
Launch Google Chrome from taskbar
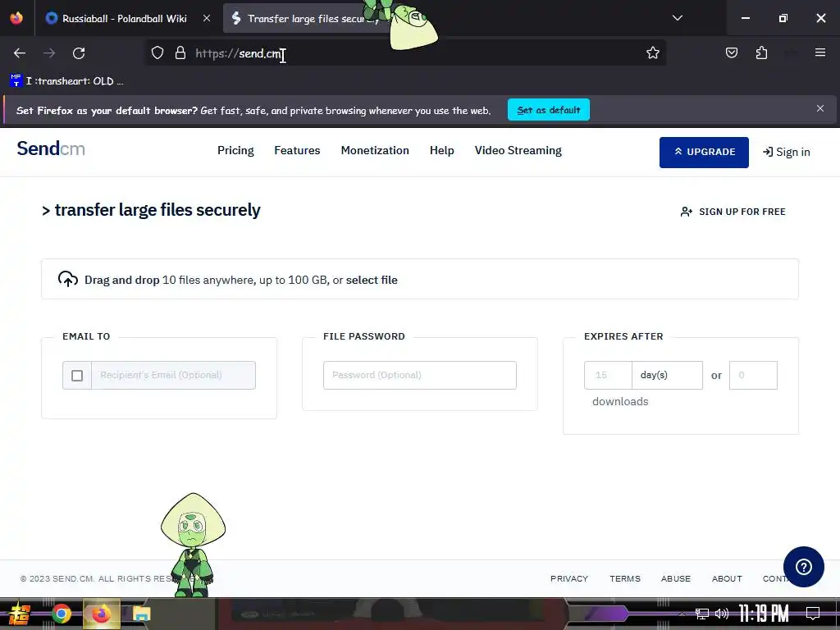(x=61, y=614)
